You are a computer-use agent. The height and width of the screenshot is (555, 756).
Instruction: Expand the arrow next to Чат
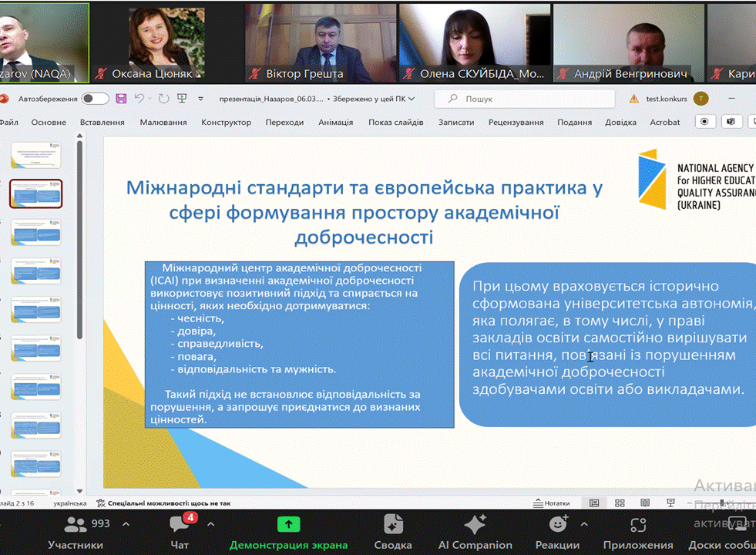[x=211, y=524]
